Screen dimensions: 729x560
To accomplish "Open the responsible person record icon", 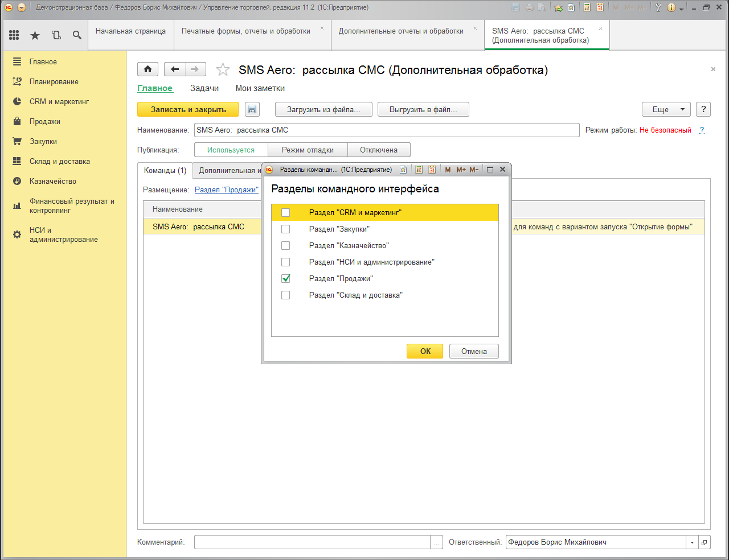I will (705, 542).
